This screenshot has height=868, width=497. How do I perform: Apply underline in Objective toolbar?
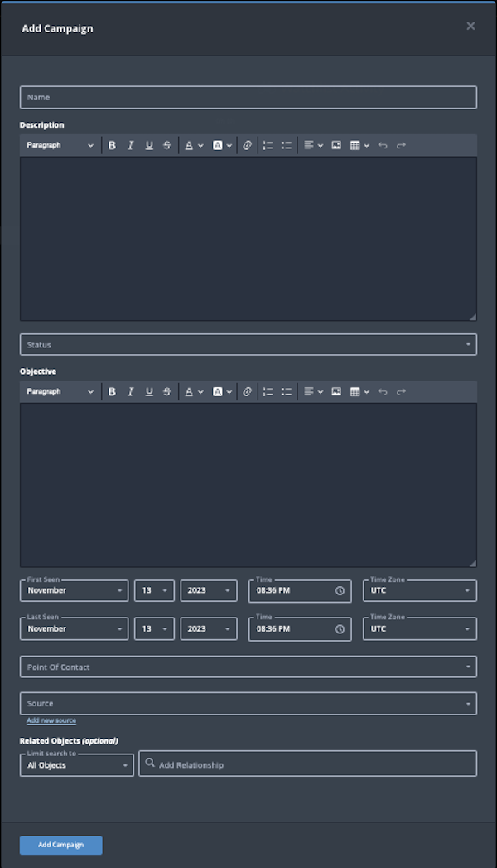[x=149, y=391]
